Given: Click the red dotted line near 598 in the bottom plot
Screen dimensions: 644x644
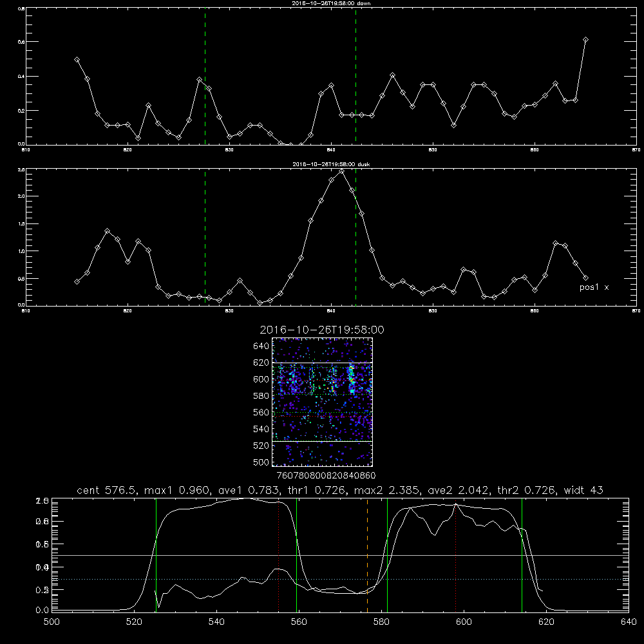Looking at the screenshot, I should point(455,555).
